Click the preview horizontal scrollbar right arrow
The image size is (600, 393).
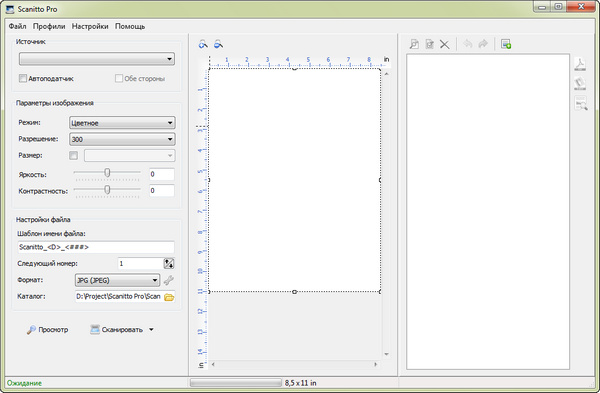tap(375, 364)
